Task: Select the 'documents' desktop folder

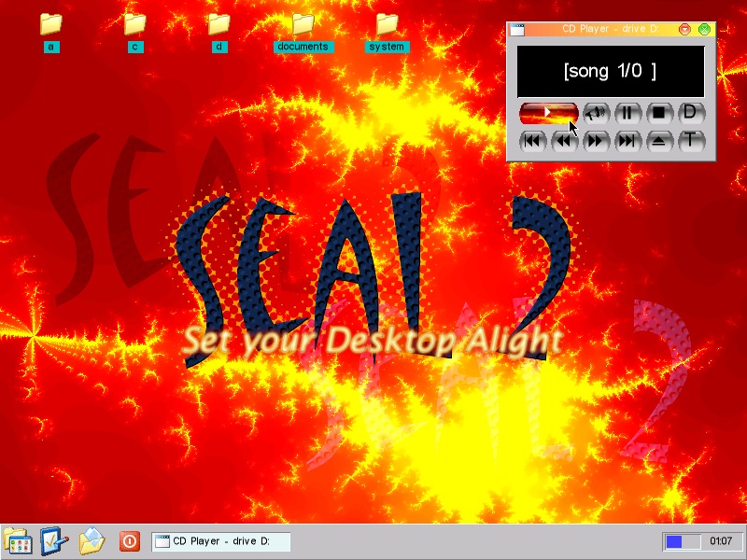Action: (303, 25)
